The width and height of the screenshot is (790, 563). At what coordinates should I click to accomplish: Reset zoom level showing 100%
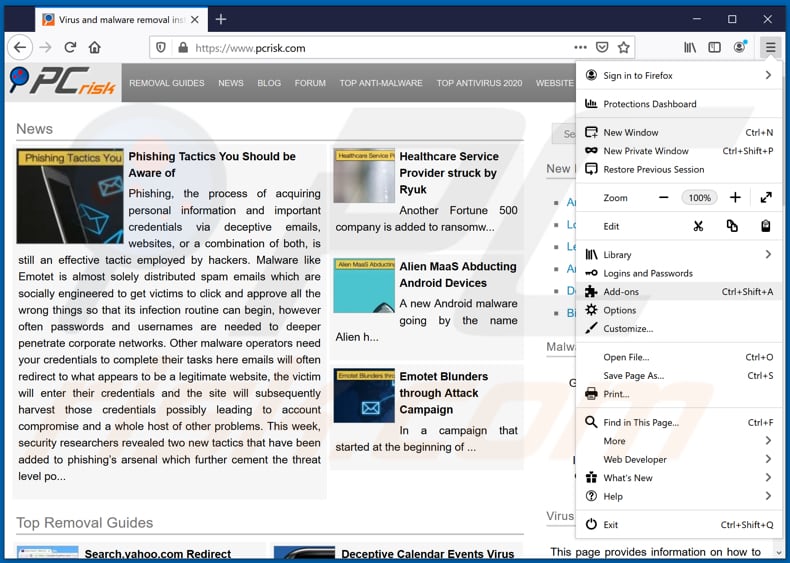tap(699, 198)
